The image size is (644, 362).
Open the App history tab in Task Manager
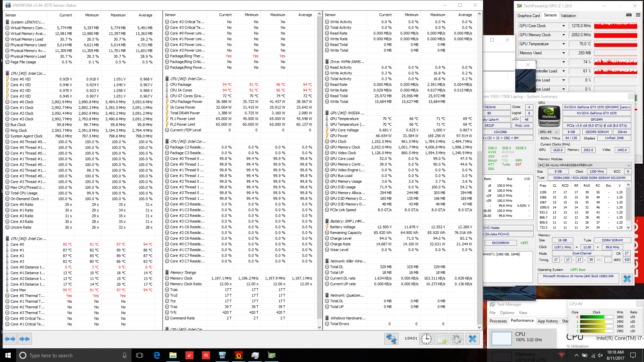(547, 321)
